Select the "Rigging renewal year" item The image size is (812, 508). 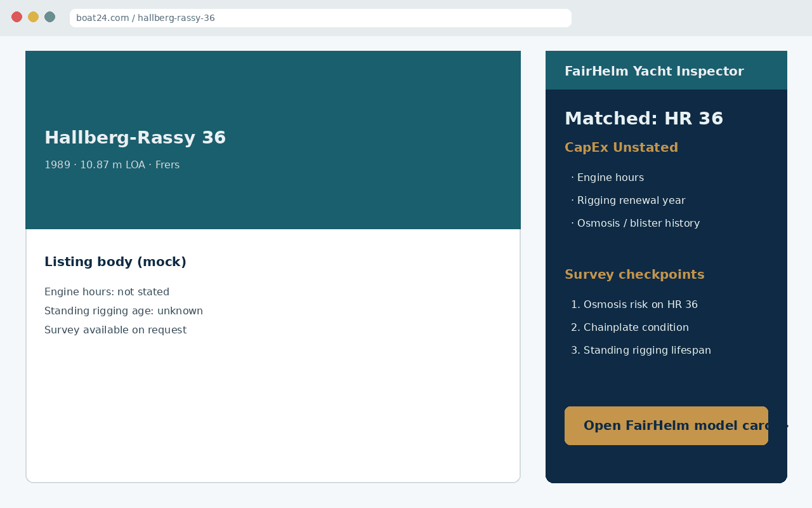point(628,201)
